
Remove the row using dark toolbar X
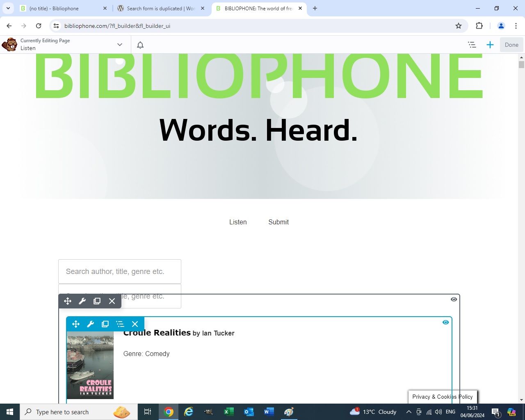[112, 301]
